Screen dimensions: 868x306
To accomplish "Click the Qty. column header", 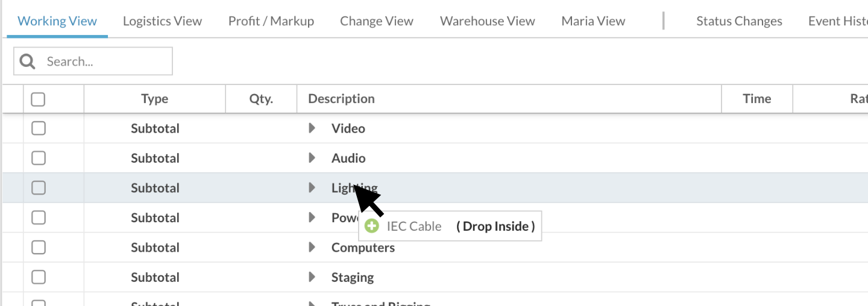I will point(261,99).
